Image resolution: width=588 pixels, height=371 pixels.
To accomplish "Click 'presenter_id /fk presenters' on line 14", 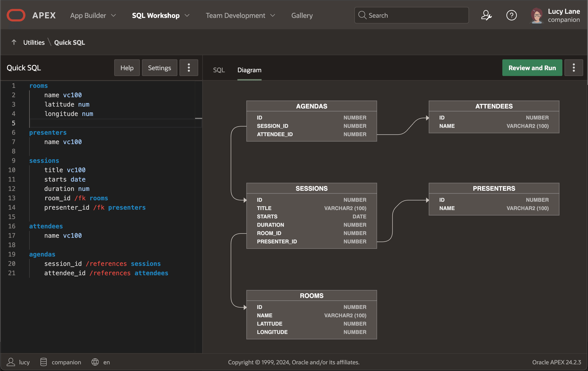I will point(95,207).
